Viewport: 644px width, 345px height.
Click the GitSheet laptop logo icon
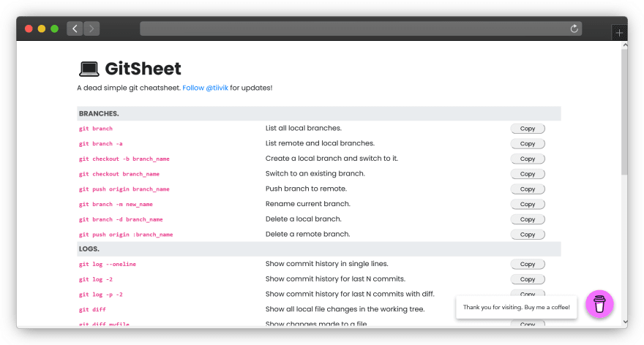pyautogui.click(x=89, y=69)
